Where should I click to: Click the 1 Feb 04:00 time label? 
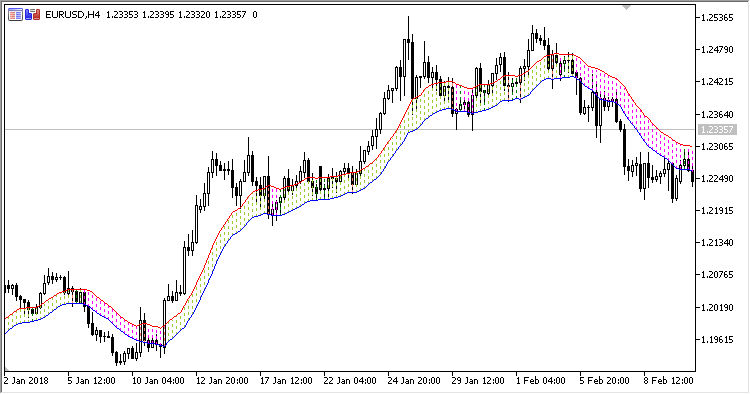tap(541, 381)
